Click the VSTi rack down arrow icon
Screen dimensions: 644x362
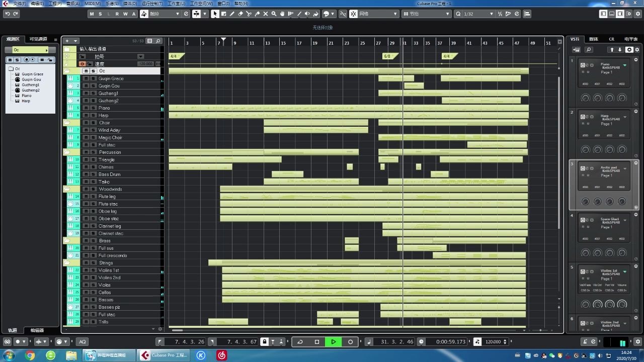[x=620, y=50]
